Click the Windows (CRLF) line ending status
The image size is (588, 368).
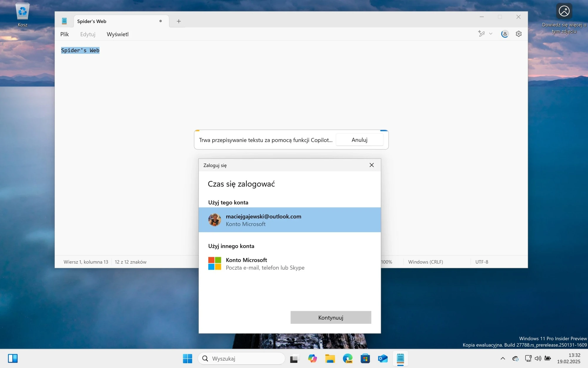pos(425,262)
